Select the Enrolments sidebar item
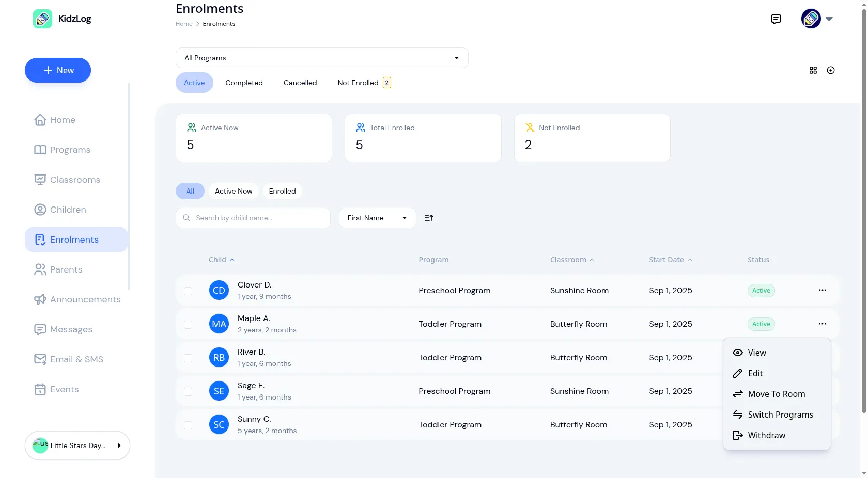 click(76, 240)
